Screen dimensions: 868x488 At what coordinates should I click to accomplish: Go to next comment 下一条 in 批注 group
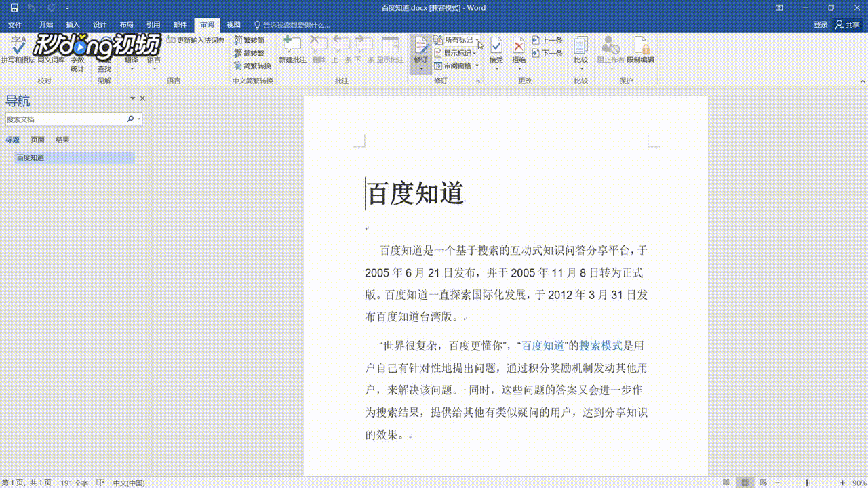coord(364,51)
